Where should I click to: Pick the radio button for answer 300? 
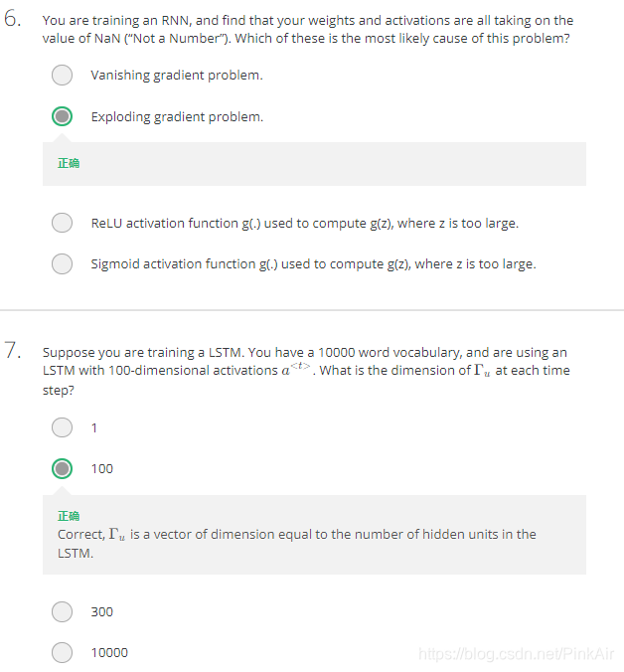point(62,611)
